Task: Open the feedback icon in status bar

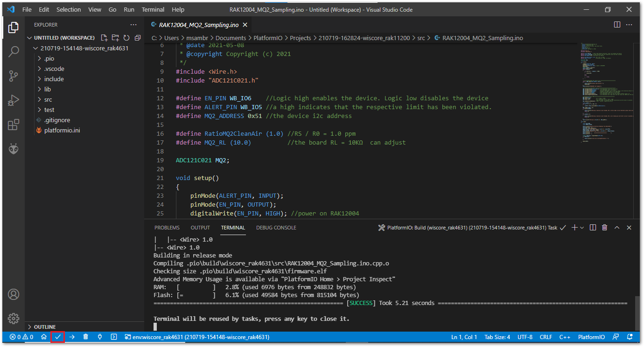Action: [616, 337]
